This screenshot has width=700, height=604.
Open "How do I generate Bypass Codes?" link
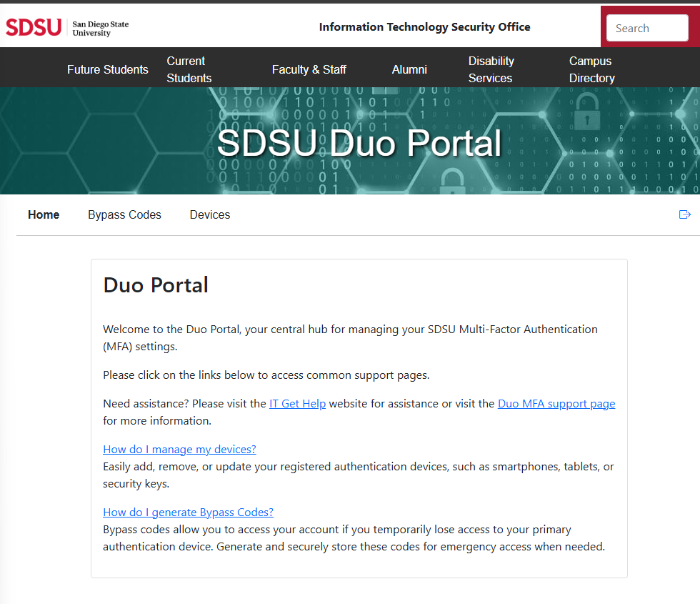188,513
